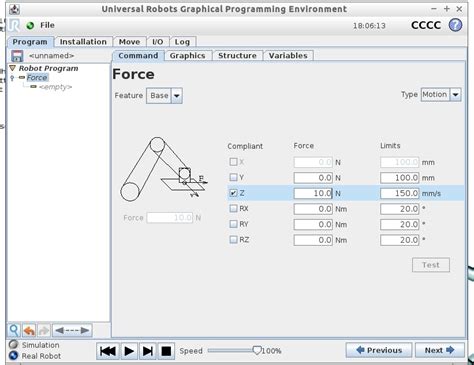Click the Next button
The width and height of the screenshot is (474, 365).
(439, 350)
